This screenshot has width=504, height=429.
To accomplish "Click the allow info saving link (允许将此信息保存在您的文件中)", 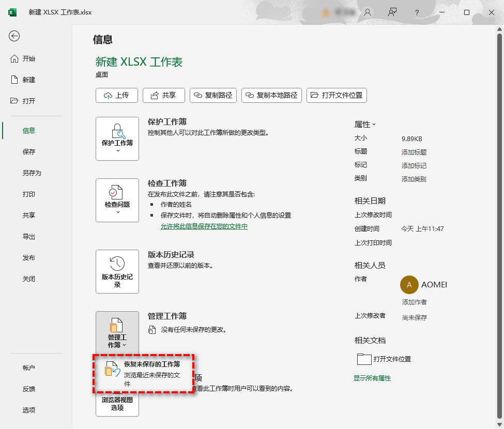I will click(204, 226).
